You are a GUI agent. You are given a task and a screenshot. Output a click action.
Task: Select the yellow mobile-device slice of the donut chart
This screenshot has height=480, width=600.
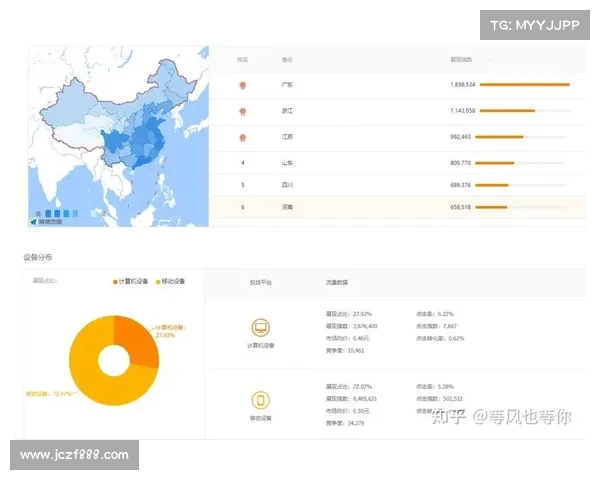[x=92, y=379]
